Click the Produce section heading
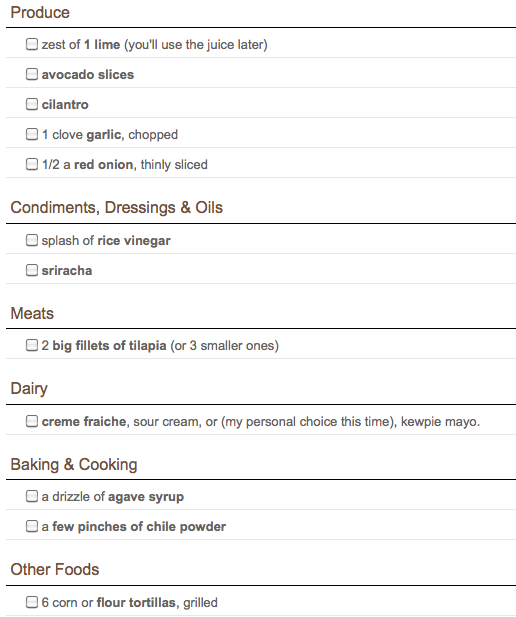Image resolution: width=516 pixels, height=617 pixels. pyautogui.click(x=40, y=13)
